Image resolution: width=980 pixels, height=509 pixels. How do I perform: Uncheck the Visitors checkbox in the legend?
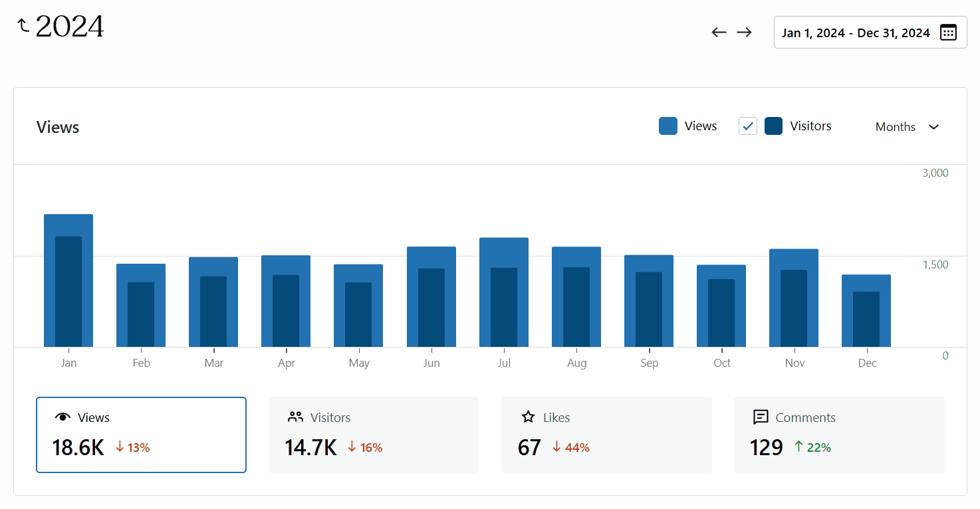tap(748, 126)
